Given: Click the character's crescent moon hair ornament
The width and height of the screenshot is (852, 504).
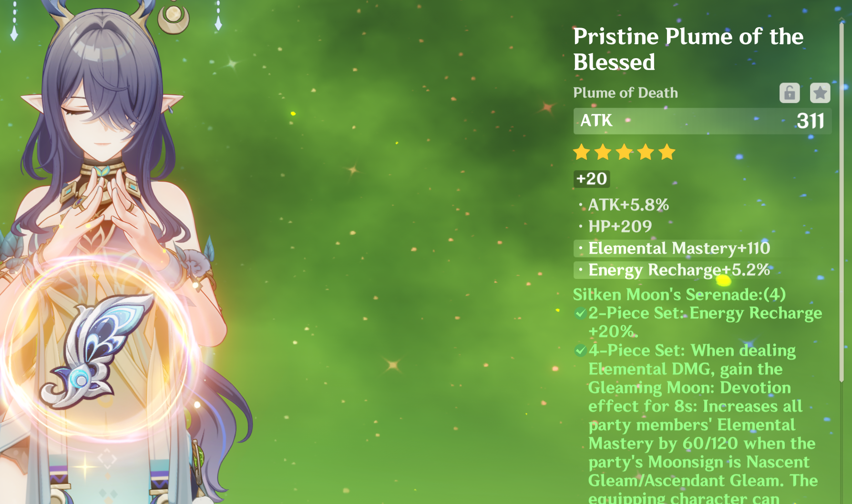Looking at the screenshot, I should point(173,18).
